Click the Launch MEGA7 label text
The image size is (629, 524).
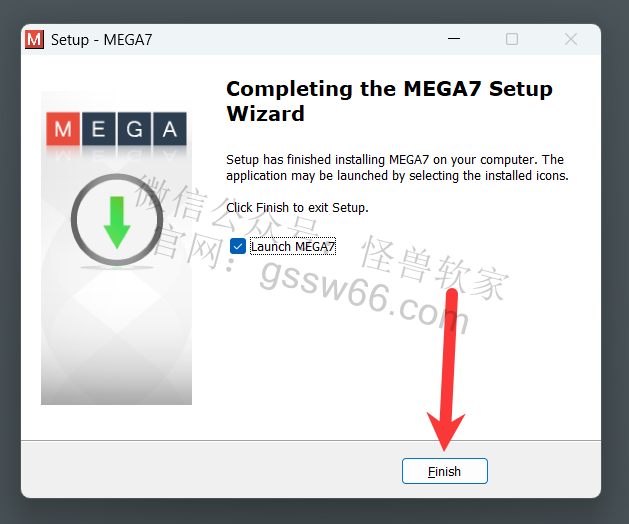tap(292, 246)
